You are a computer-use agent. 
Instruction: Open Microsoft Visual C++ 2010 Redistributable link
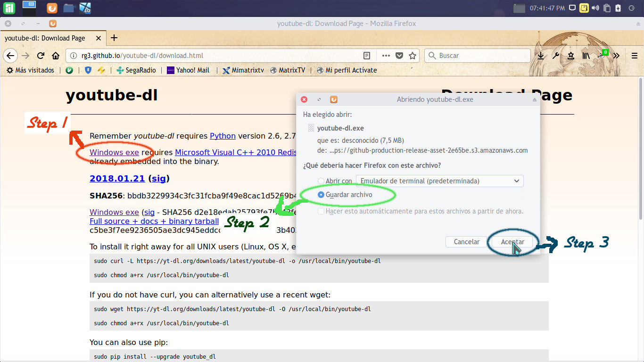tap(235, 153)
